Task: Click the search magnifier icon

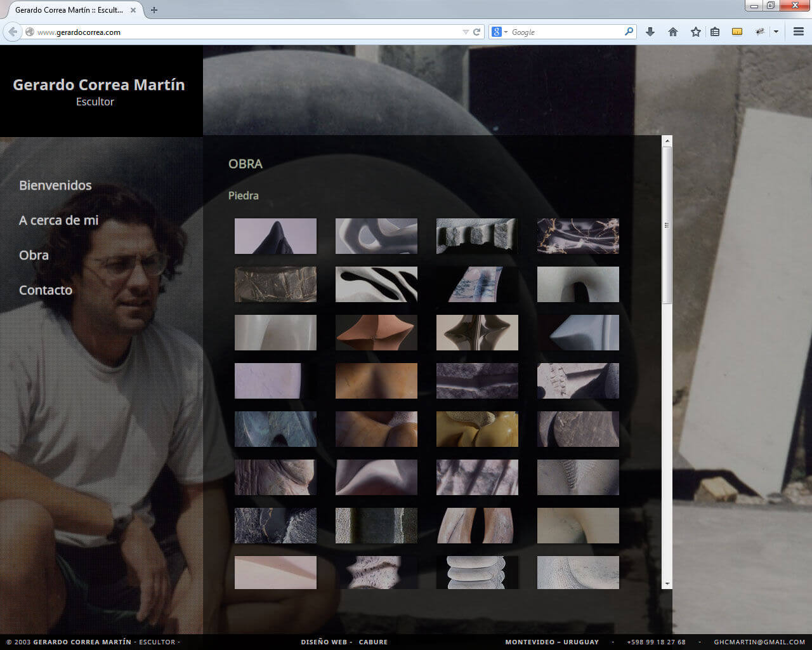Action: click(x=629, y=32)
